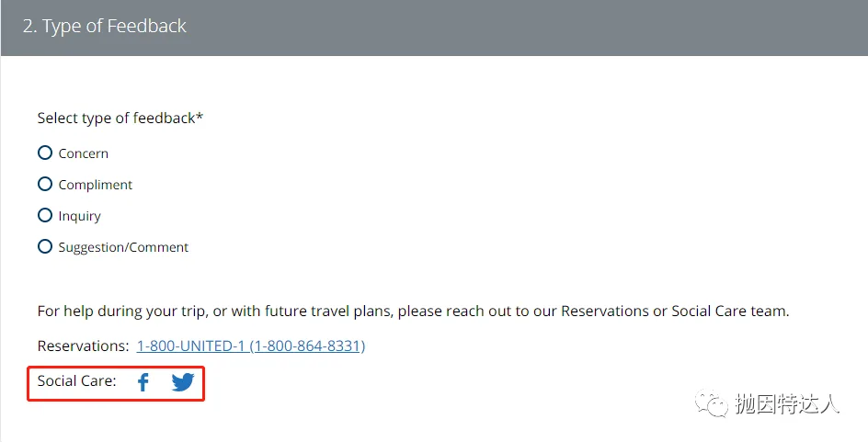Click the 'For help during your trip' paragraph
Screen dimensions: 868x442
coord(413,312)
